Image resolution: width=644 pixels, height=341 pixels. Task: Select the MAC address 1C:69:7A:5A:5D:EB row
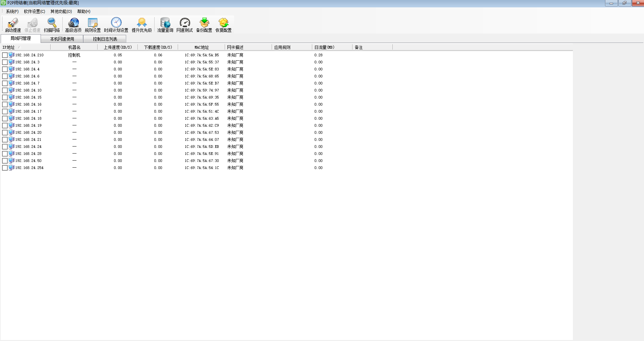click(202, 147)
